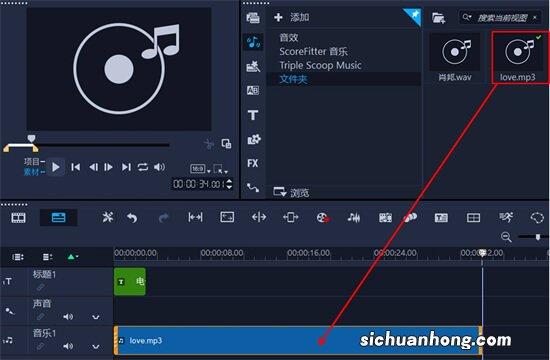Mute the Music 1 (音乐1) track

[68, 346]
